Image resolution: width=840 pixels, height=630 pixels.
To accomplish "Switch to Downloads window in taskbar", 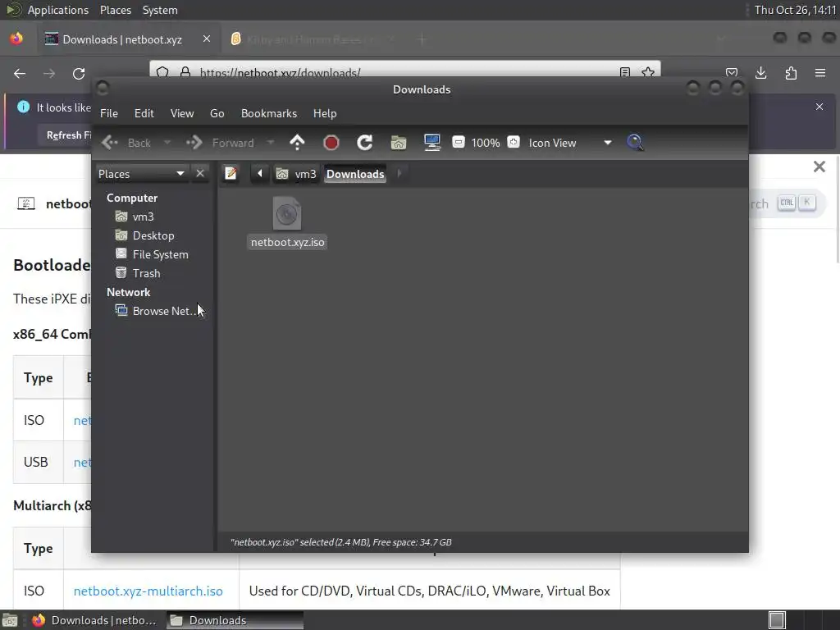I will (x=235, y=620).
